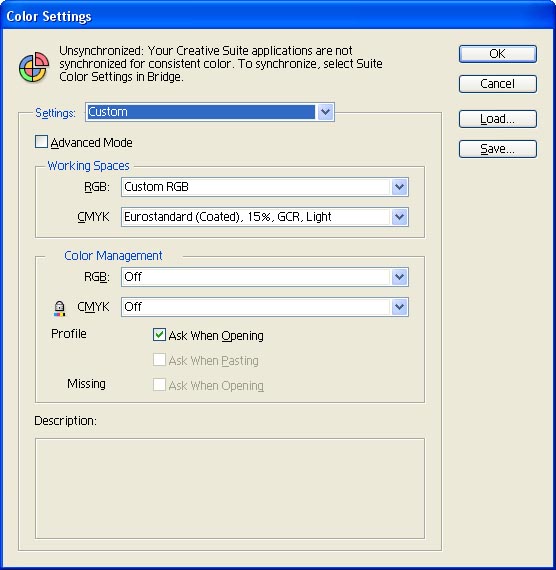Click the Missing Ask When Opening checkbox

click(159, 385)
